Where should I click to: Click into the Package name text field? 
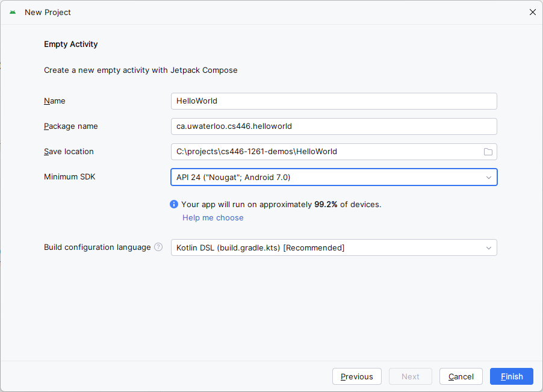(334, 126)
